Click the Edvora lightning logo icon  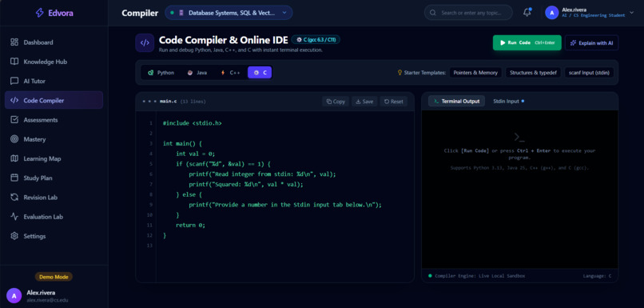click(39, 13)
